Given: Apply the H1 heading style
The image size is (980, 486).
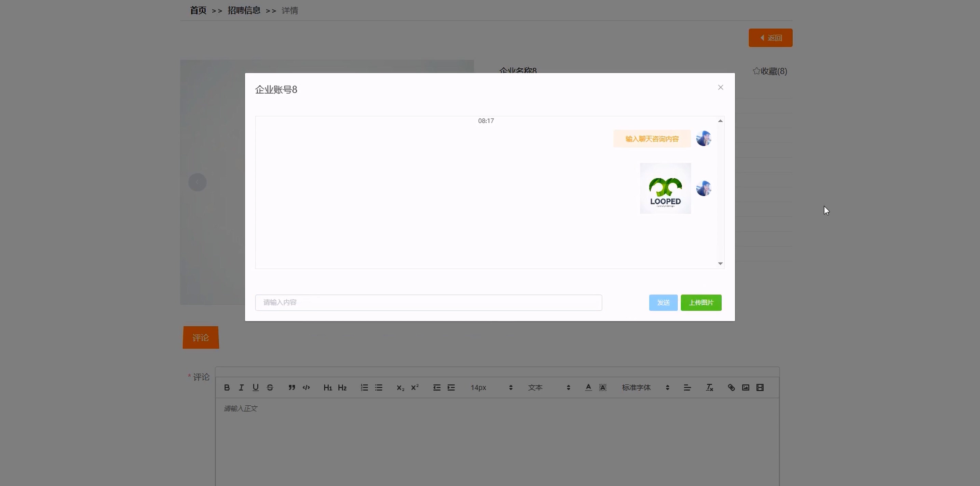Looking at the screenshot, I should pyautogui.click(x=328, y=388).
